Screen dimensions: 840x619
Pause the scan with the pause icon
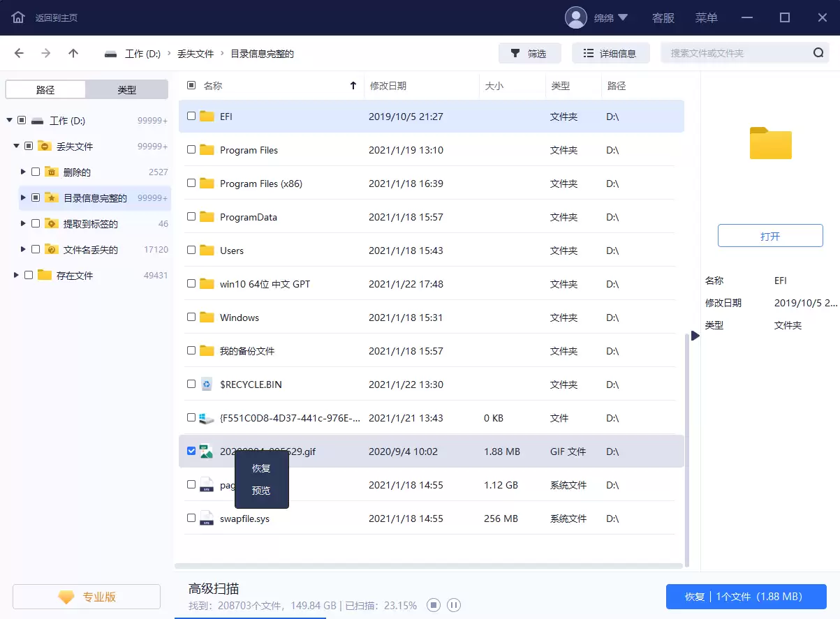454,605
